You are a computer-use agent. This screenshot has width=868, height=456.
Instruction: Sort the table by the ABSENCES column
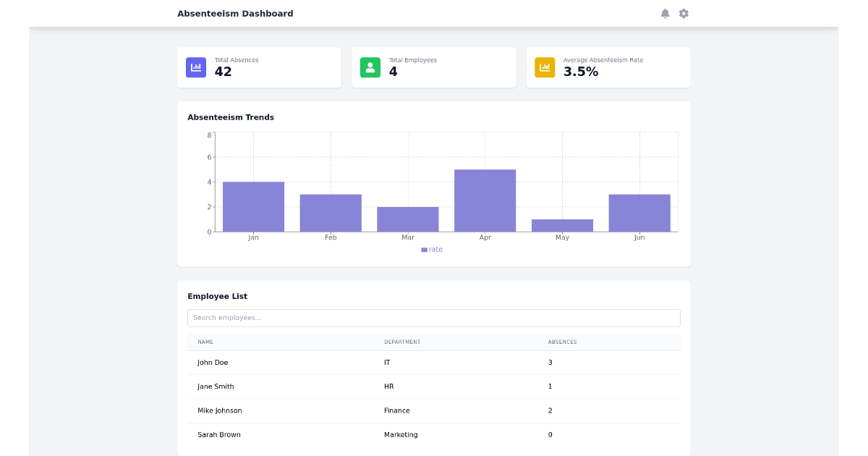coord(562,342)
